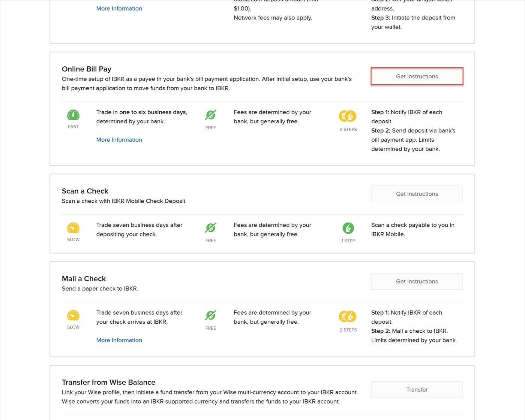Click the SLOW speedometer icon in Mail a Check
Image resolution: width=525 pixels, height=420 pixels.
tap(73, 315)
